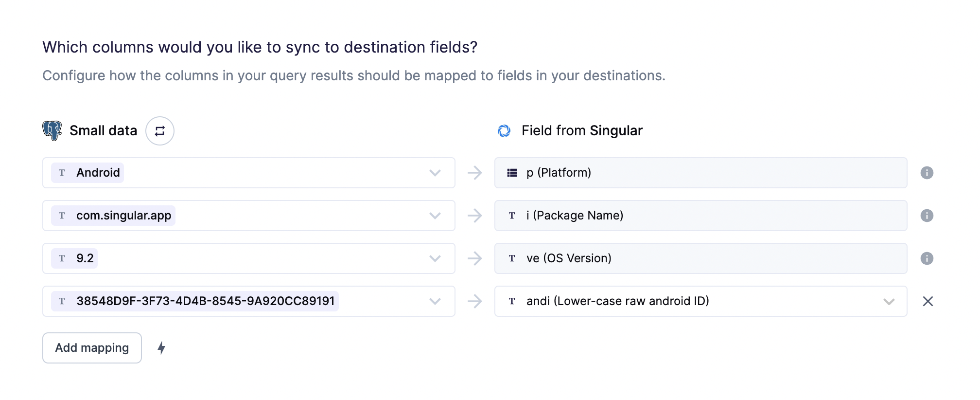The width and height of the screenshot is (980, 400).
Task: Remove the andi android ID mapping
Action: click(927, 301)
